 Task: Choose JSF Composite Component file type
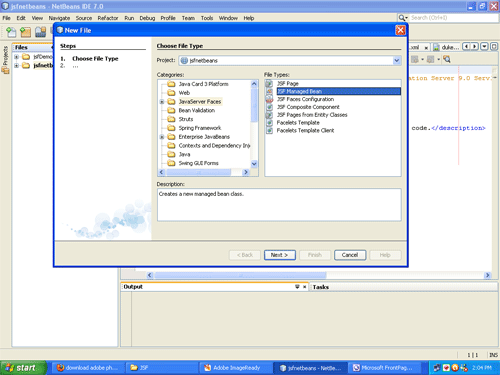coord(308,107)
